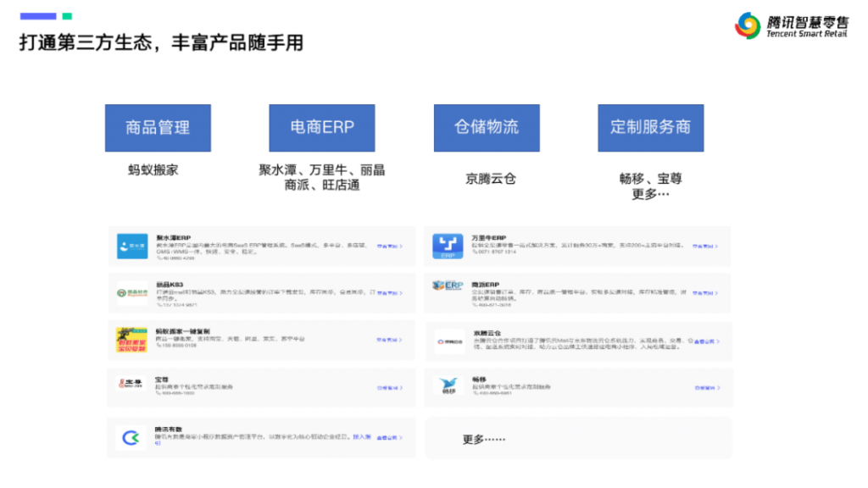Open the details link in 宝尊 row
The width and height of the screenshot is (868, 488).
pyautogui.click(x=390, y=388)
